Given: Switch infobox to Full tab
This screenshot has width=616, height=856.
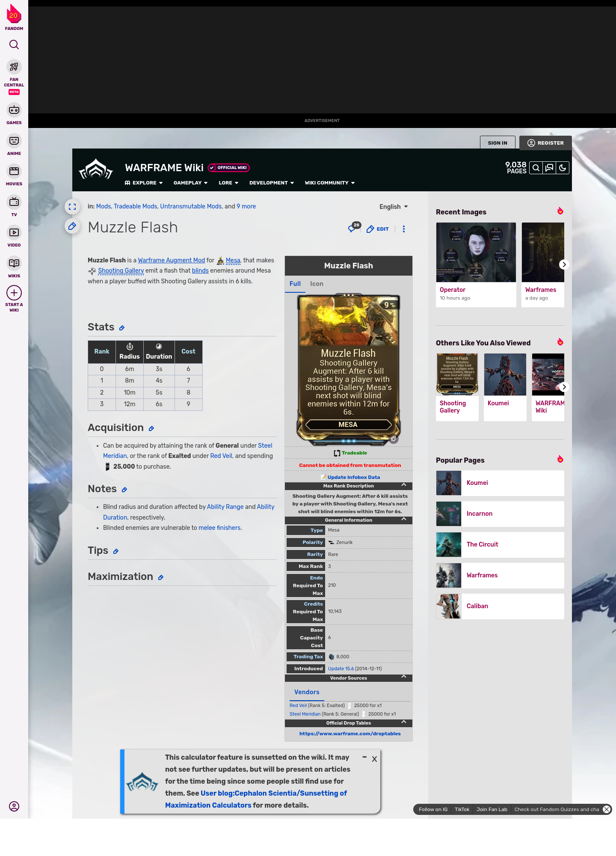Looking at the screenshot, I should point(295,284).
